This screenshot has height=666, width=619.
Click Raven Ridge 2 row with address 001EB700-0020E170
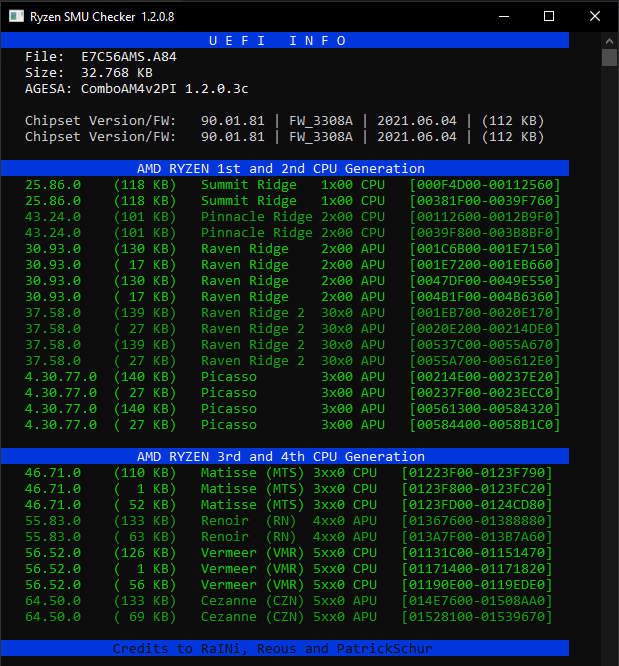(x=292, y=313)
